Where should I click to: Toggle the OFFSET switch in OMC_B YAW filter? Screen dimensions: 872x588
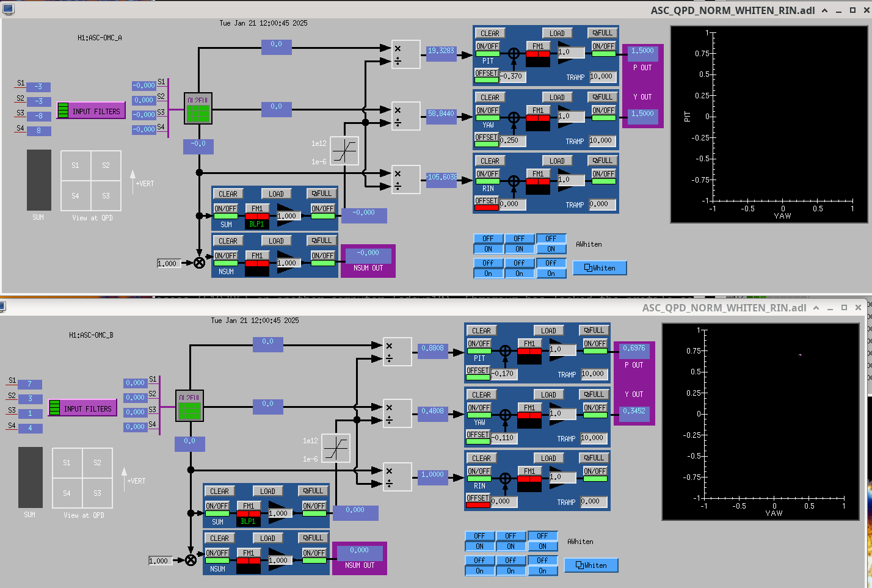pos(478,438)
